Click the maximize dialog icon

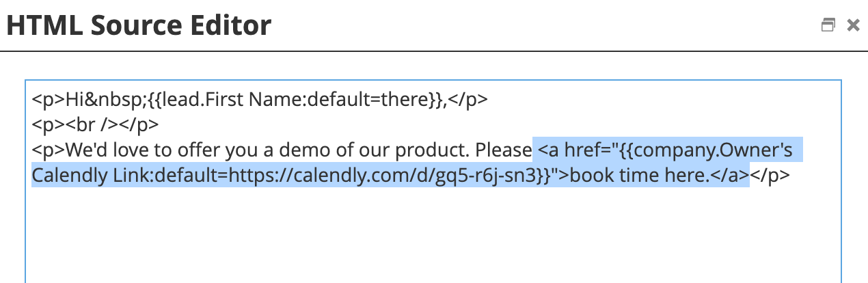pyautogui.click(x=828, y=26)
